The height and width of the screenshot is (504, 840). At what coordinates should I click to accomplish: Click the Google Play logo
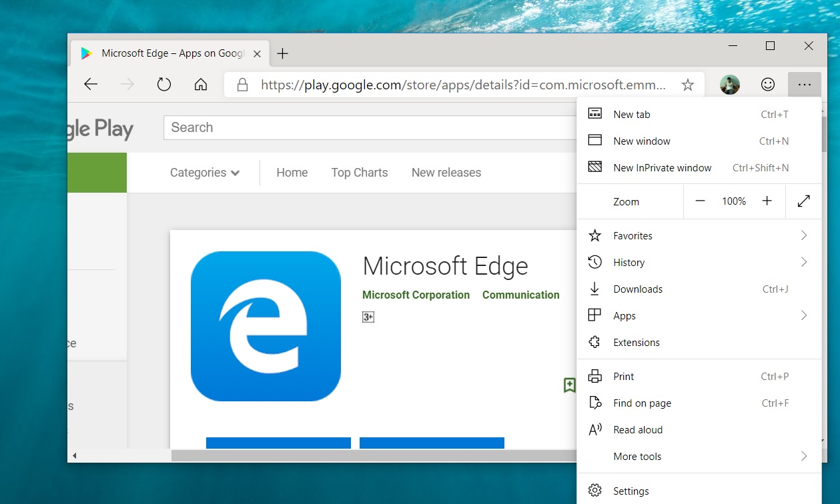pos(101,129)
